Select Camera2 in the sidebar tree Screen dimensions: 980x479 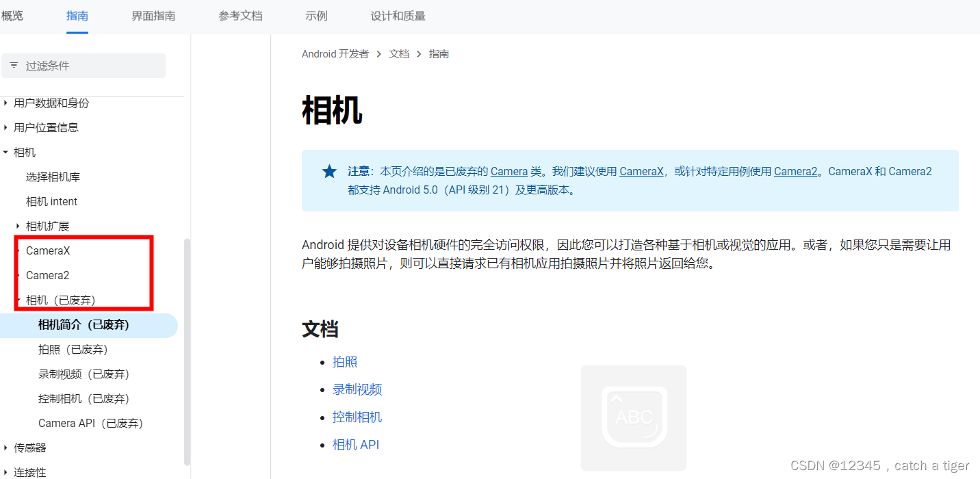click(47, 276)
